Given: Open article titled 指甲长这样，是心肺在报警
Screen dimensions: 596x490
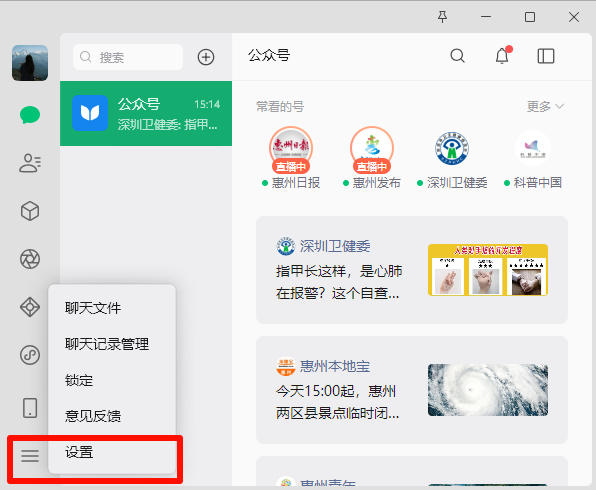Looking at the screenshot, I should point(339,282).
